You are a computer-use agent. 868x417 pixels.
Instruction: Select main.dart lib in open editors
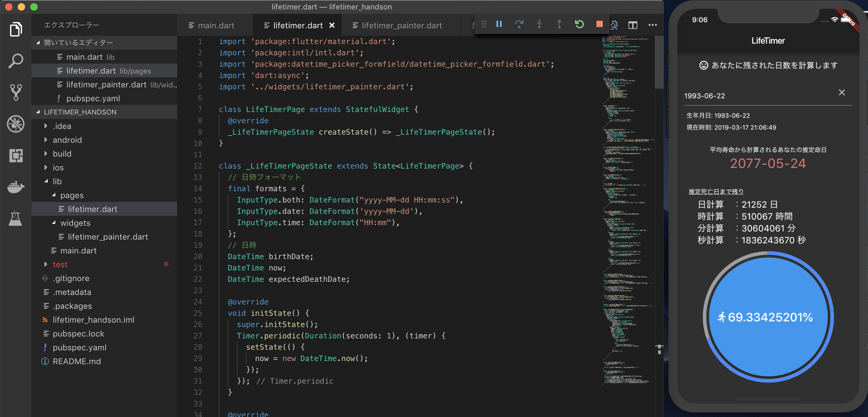coord(104,57)
